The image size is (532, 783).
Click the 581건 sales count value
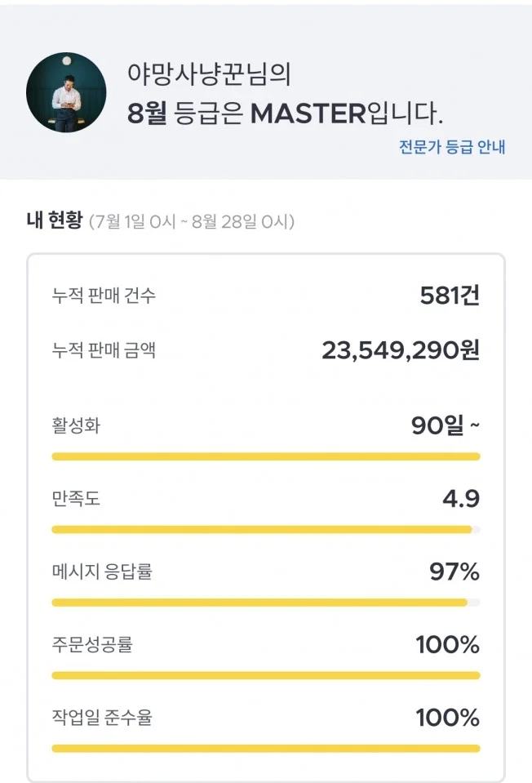click(451, 296)
